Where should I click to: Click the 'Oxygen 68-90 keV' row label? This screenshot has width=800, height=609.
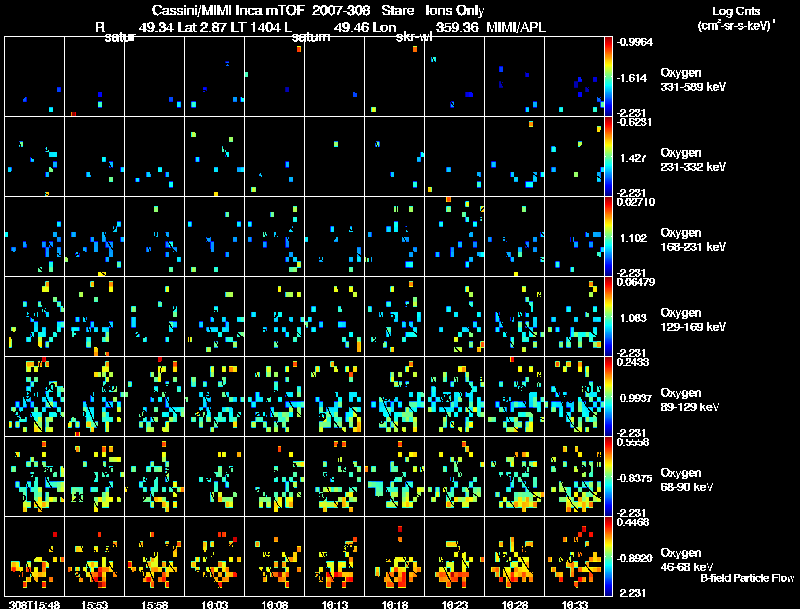click(687, 480)
